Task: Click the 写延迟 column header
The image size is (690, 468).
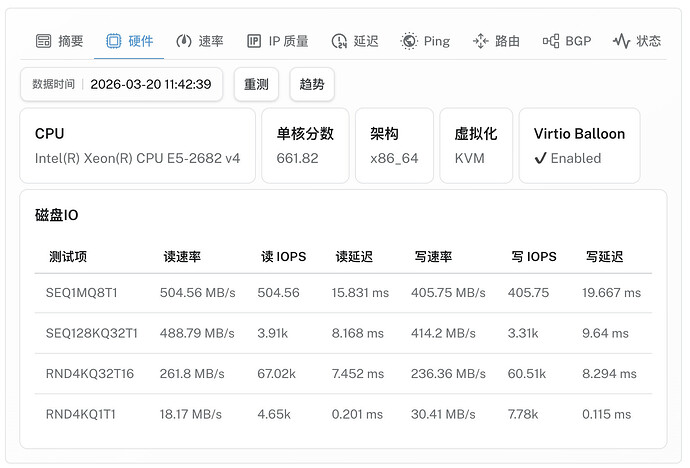Action: (x=604, y=256)
